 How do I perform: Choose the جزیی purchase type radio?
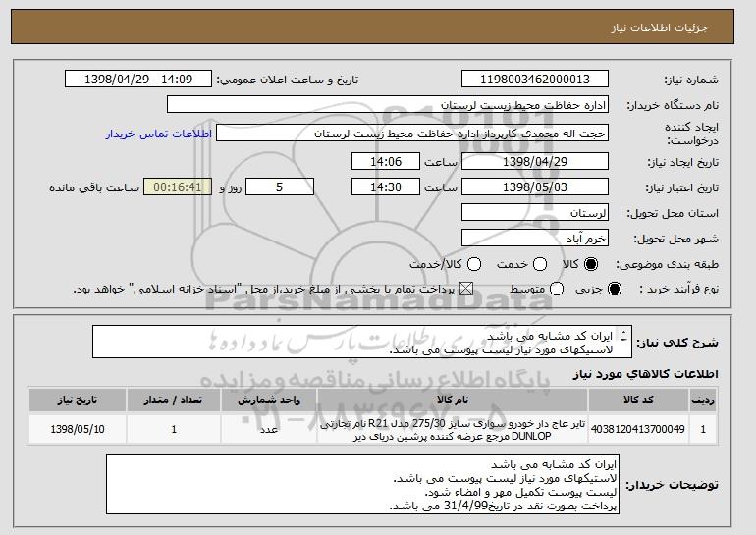[615, 289]
